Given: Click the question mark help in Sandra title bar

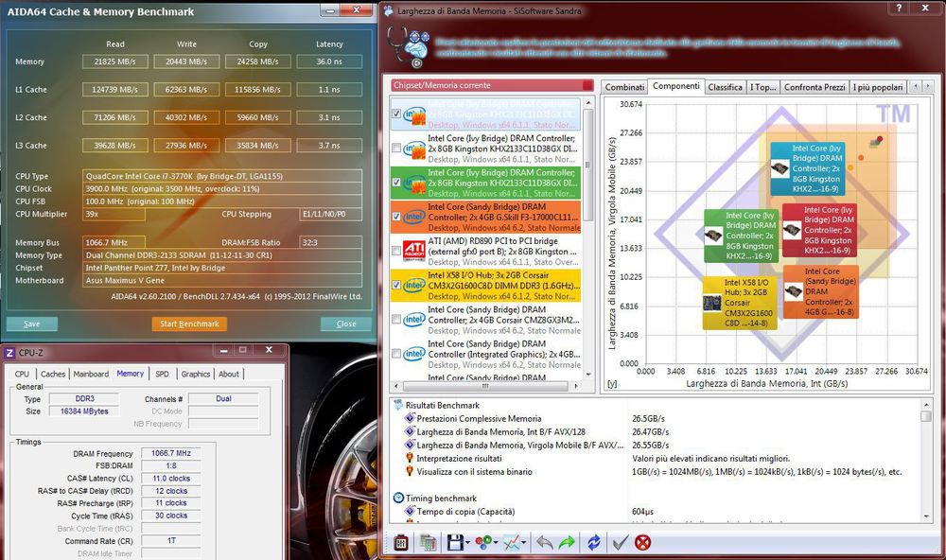Looking at the screenshot, I should pyautogui.click(x=899, y=8).
